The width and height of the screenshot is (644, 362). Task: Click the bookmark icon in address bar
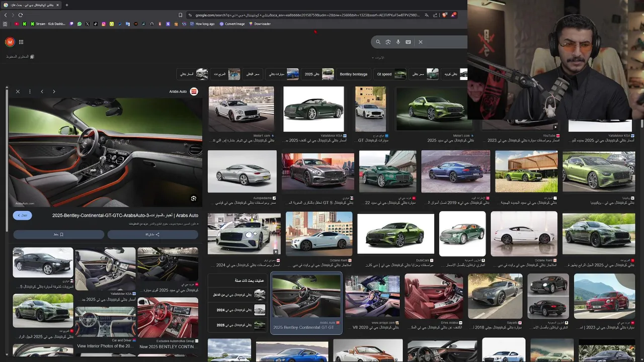tap(180, 15)
